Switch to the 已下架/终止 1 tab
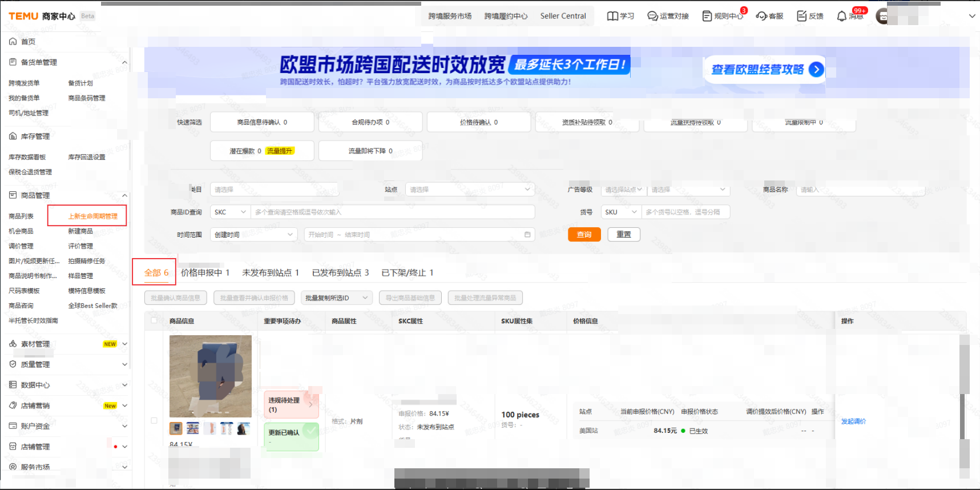The height and width of the screenshot is (490, 980). click(x=408, y=273)
